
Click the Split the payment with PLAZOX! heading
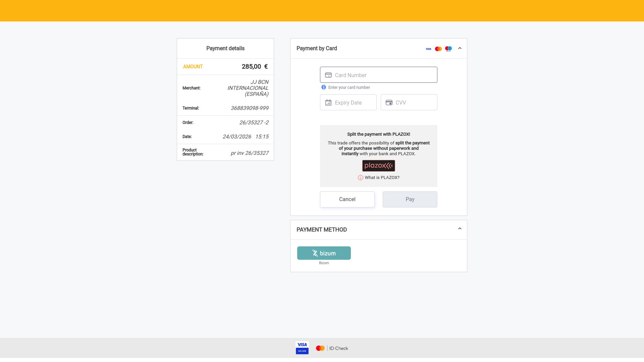pos(379,134)
